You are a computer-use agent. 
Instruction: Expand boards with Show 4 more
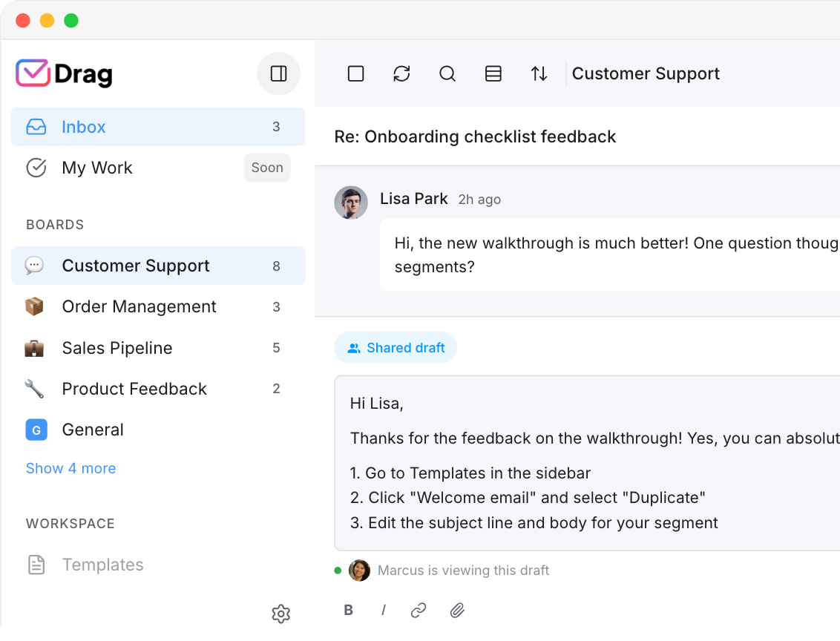(70, 469)
